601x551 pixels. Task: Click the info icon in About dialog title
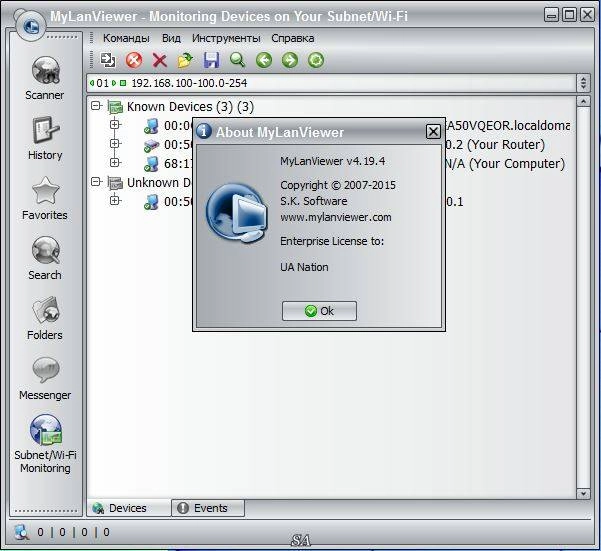click(x=204, y=131)
